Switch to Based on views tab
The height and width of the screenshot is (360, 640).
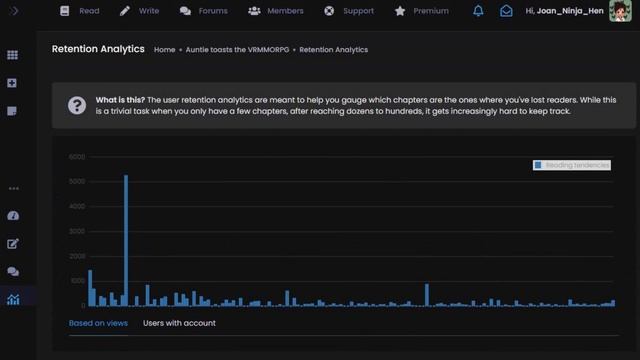[x=98, y=323]
